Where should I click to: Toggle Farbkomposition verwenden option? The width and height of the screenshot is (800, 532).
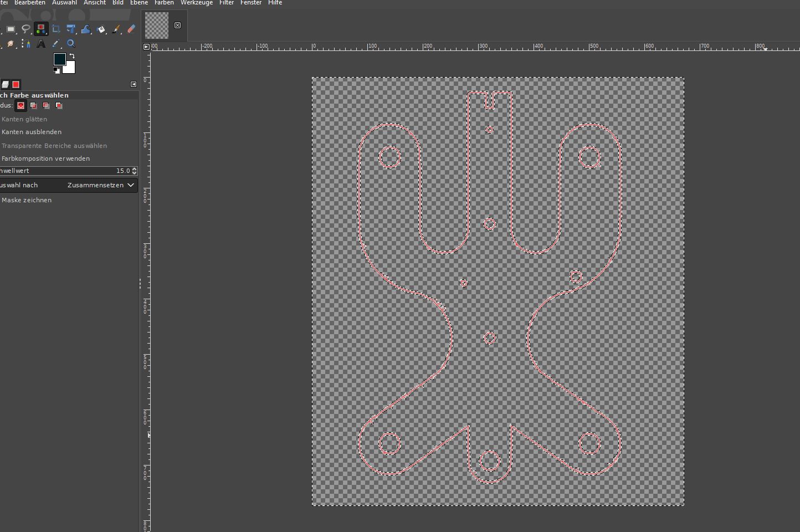click(x=45, y=158)
